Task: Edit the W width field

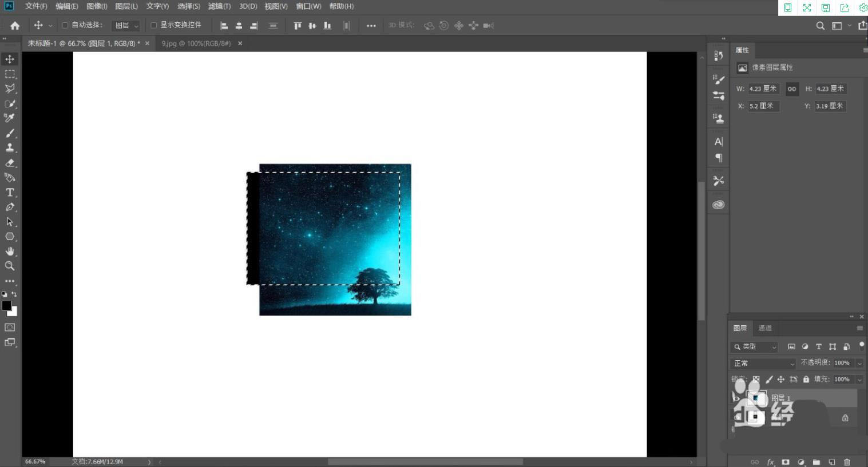Action: [763, 89]
